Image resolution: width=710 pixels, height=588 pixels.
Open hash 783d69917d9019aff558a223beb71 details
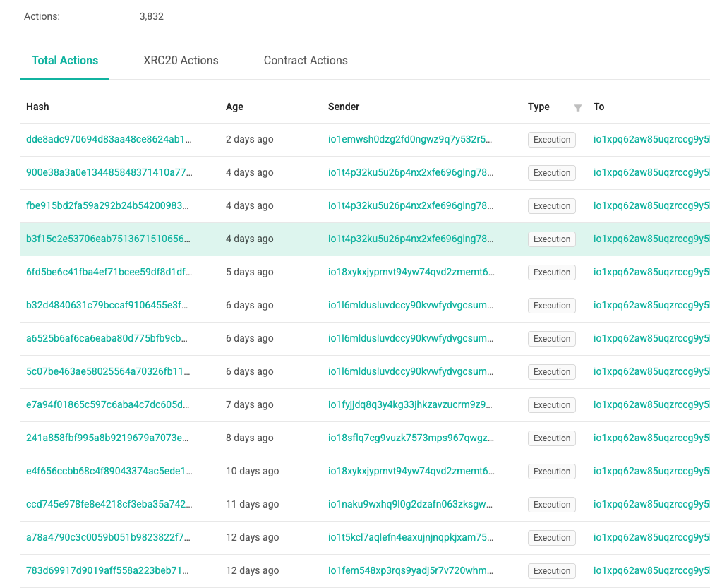108,570
